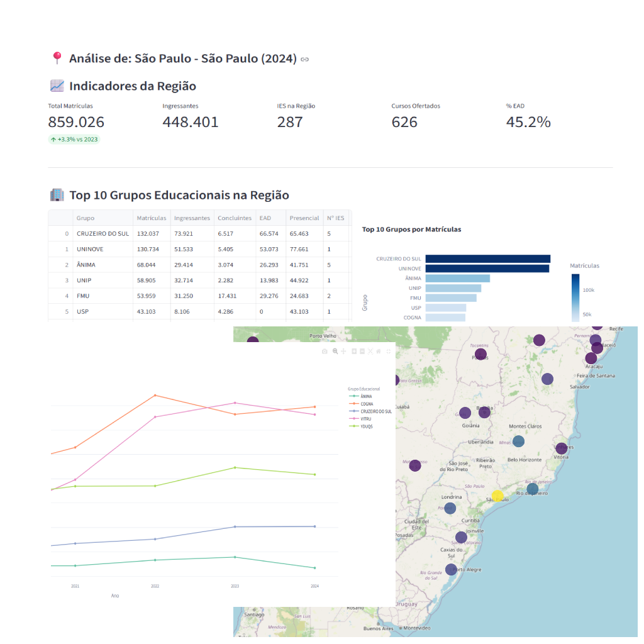Image resolution: width=644 pixels, height=644 pixels.
Task: Click the IES na Região value 287
Action: click(x=289, y=122)
